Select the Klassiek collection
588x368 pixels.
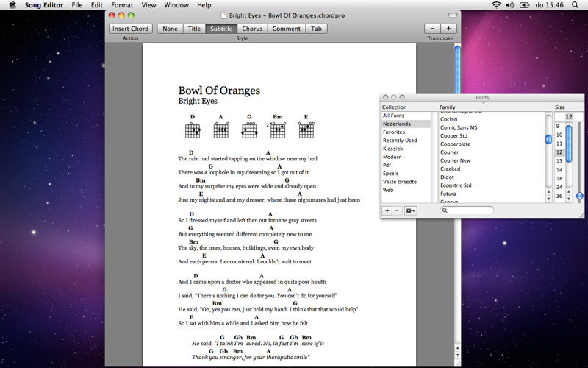(406, 149)
